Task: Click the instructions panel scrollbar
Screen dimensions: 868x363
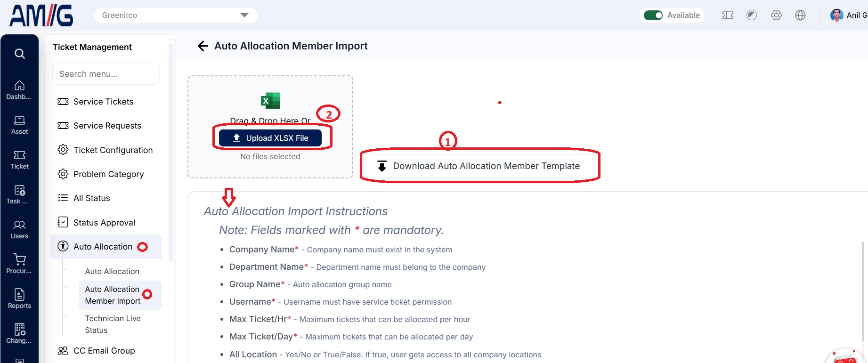Action: (864, 292)
